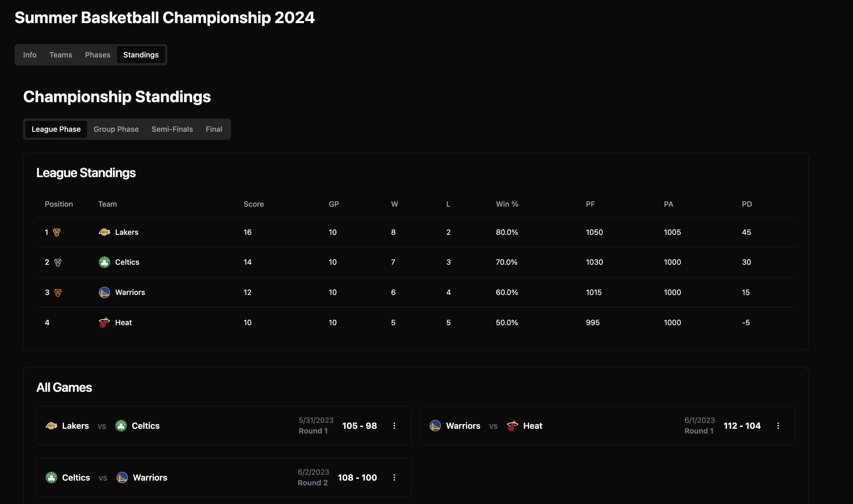
Task: Click the Lakers team name in row one
Action: click(x=127, y=232)
